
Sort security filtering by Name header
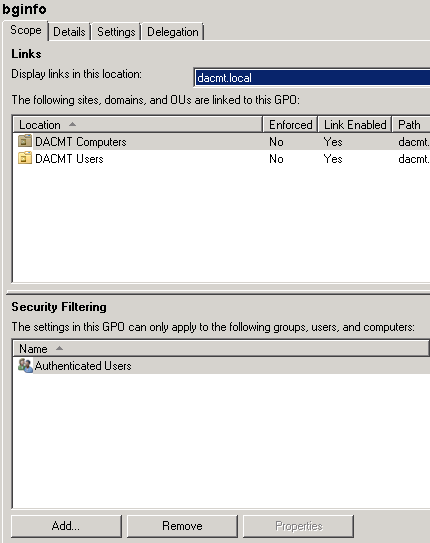[x=221, y=348]
